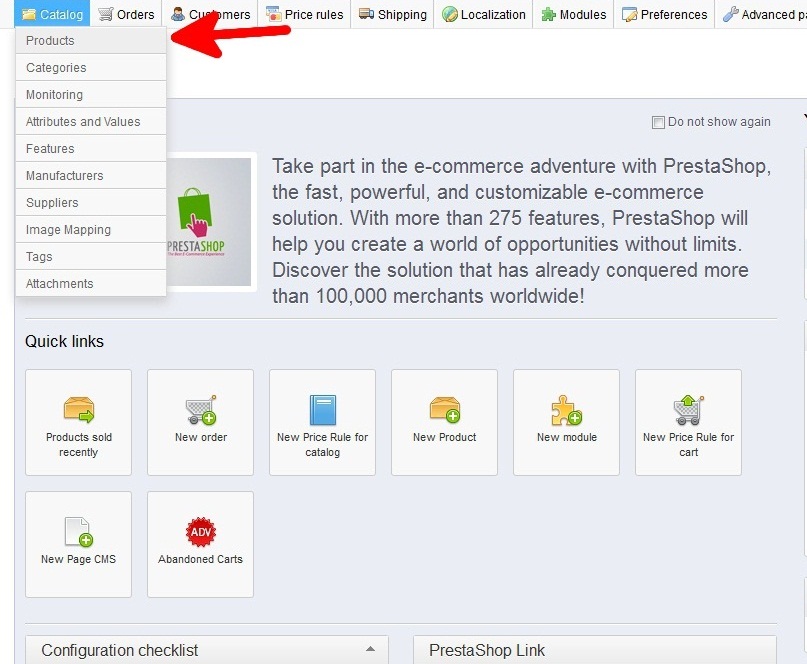Viewport: 807px width, 664px height.
Task: Click the New module puzzle icon
Action: [567, 410]
